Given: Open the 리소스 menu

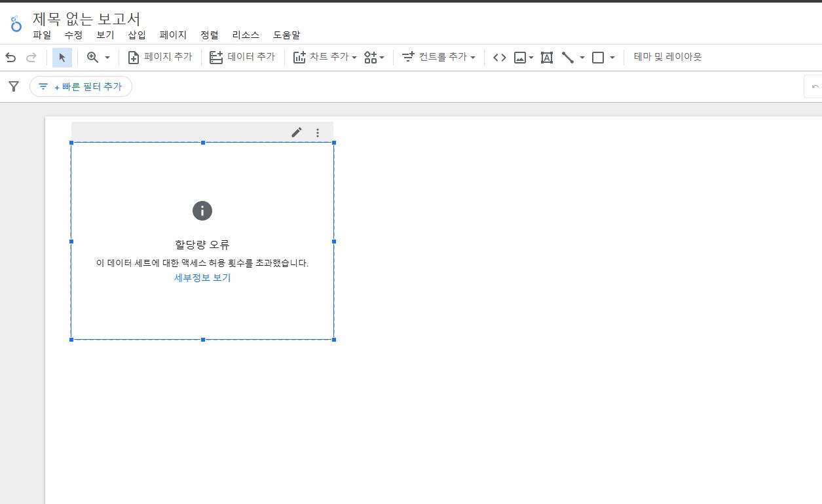Looking at the screenshot, I should (246, 35).
